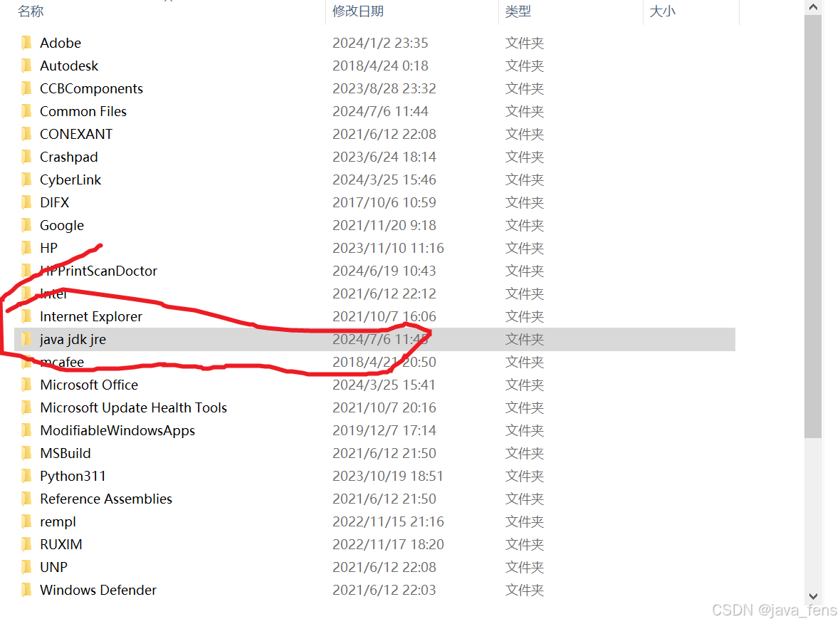Select the Python311 folder name

73,476
